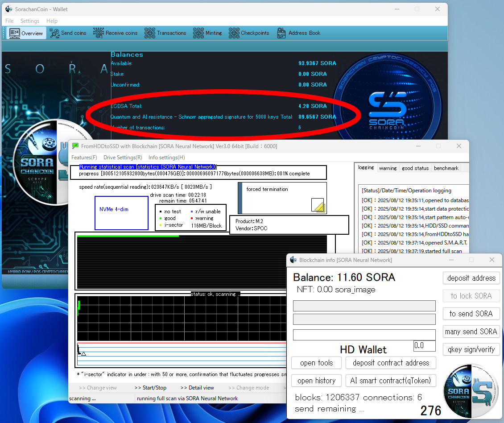The image size is (504, 423).
Task: Click the Balance: 11.60 SORA text
Action: click(344, 277)
